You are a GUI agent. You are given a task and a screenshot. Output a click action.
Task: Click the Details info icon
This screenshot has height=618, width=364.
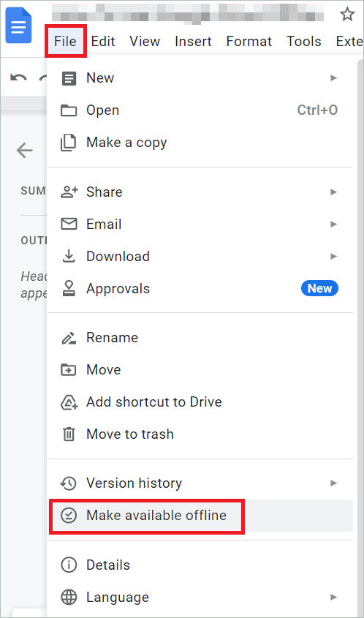(x=69, y=565)
